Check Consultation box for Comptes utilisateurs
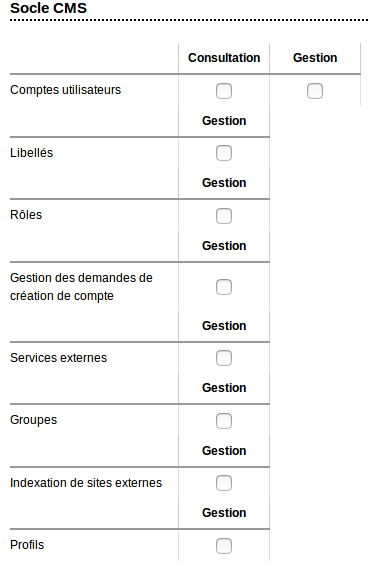The width and height of the screenshot is (369, 568). pos(224,91)
